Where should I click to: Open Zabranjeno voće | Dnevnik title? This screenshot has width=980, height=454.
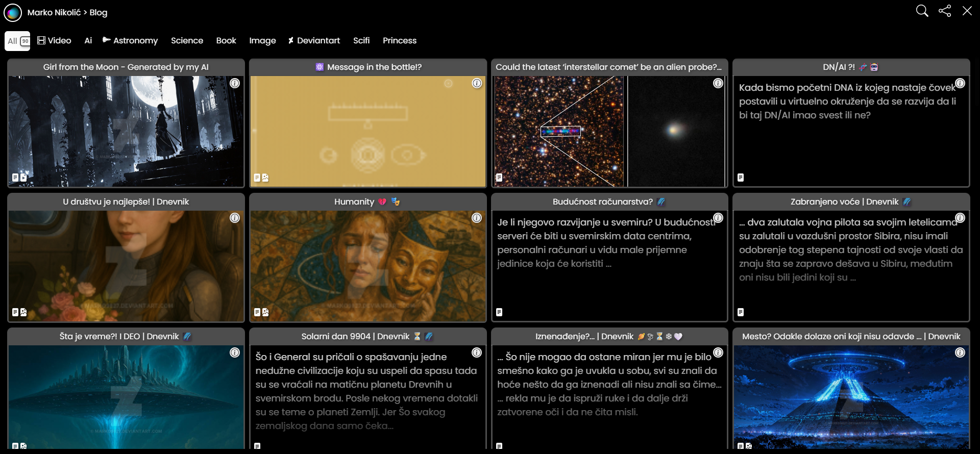(x=851, y=201)
